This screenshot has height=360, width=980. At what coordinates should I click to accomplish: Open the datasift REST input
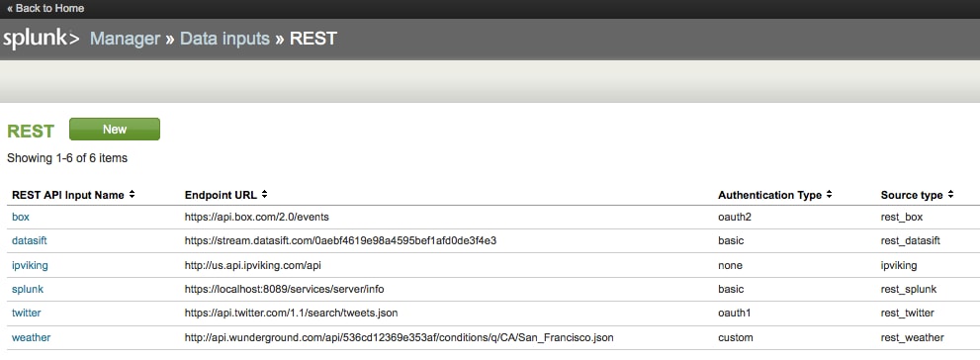[30, 240]
